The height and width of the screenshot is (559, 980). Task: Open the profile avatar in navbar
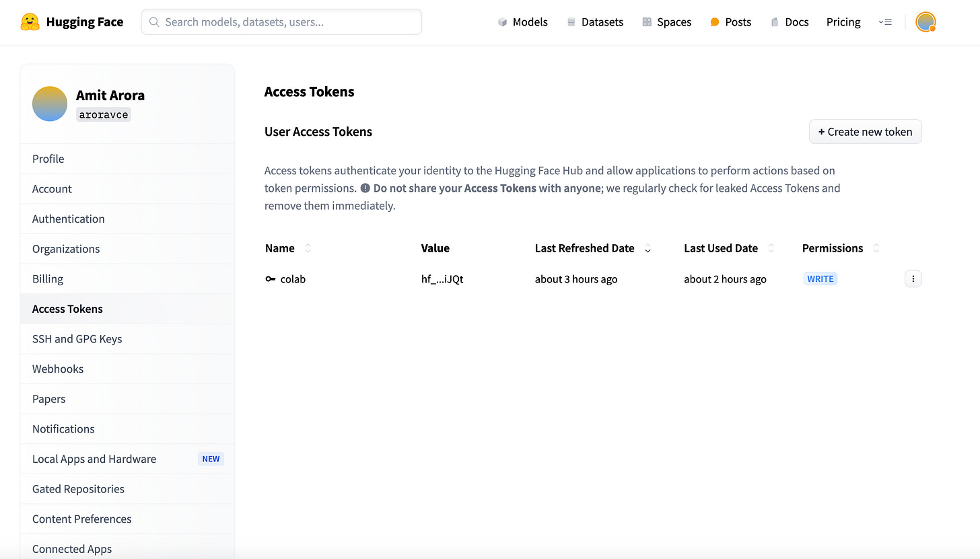pyautogui.click(x=925, y=22)
